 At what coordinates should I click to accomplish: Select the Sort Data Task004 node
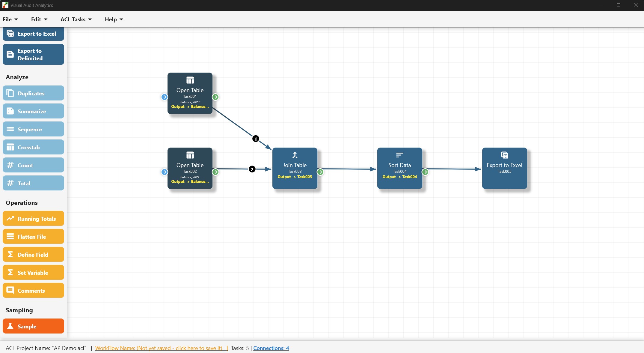399,168
